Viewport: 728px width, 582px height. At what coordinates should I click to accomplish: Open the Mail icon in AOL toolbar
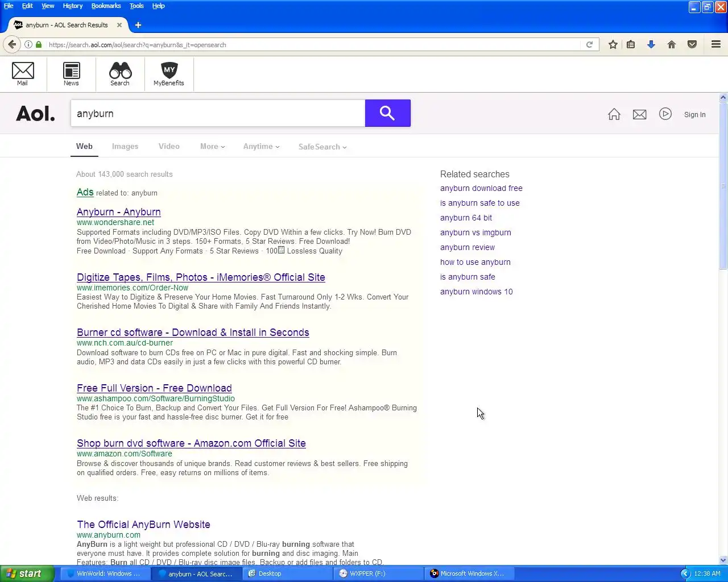pos(23,74)
